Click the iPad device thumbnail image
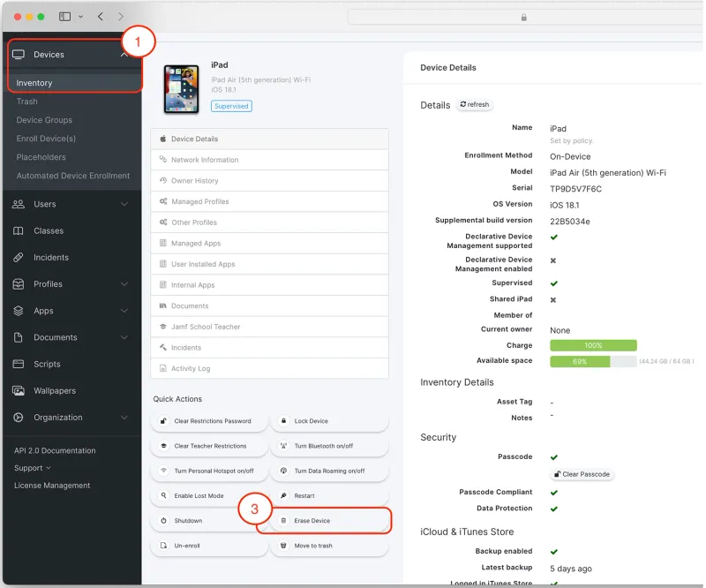706x588 pixels. [x=182, y=89]
